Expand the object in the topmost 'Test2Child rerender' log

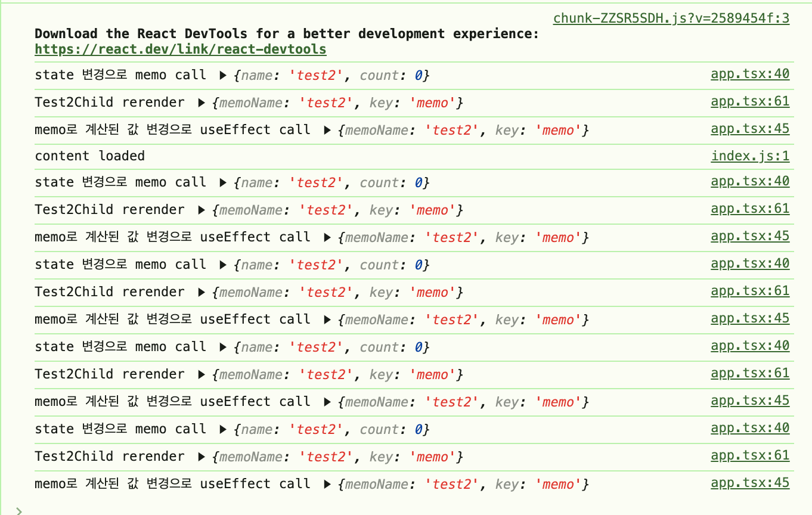pos(202,103)
